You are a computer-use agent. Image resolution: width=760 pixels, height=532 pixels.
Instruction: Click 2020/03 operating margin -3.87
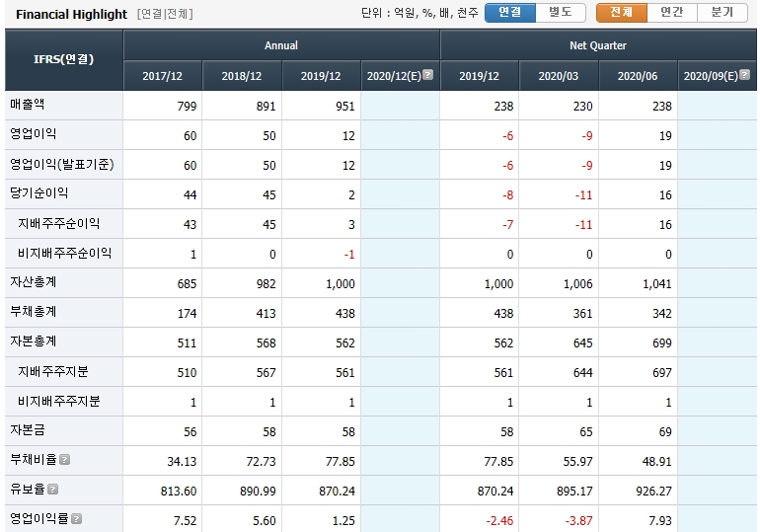tap(578, 520)
